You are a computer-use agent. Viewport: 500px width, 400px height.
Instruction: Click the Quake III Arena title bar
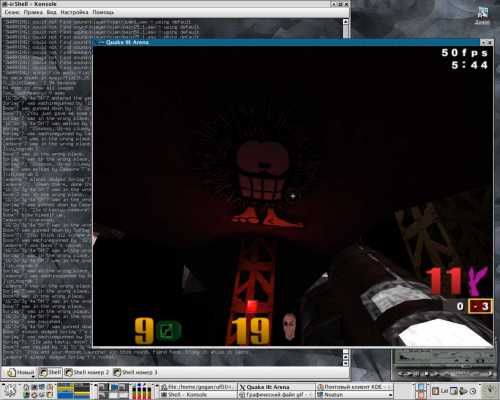(287, 42)
